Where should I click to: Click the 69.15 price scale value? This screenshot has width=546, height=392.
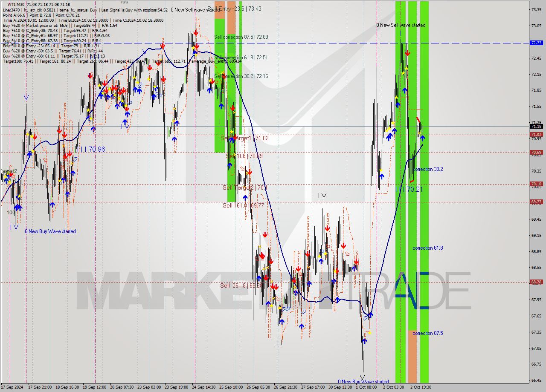[x=536, y=236]
